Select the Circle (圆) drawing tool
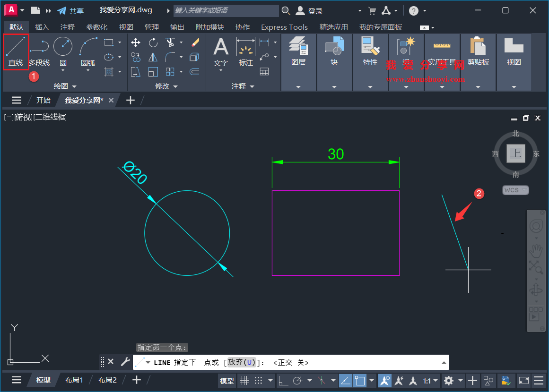The height and width of the screenshot is (392, 549). click(x=62, y=46)
